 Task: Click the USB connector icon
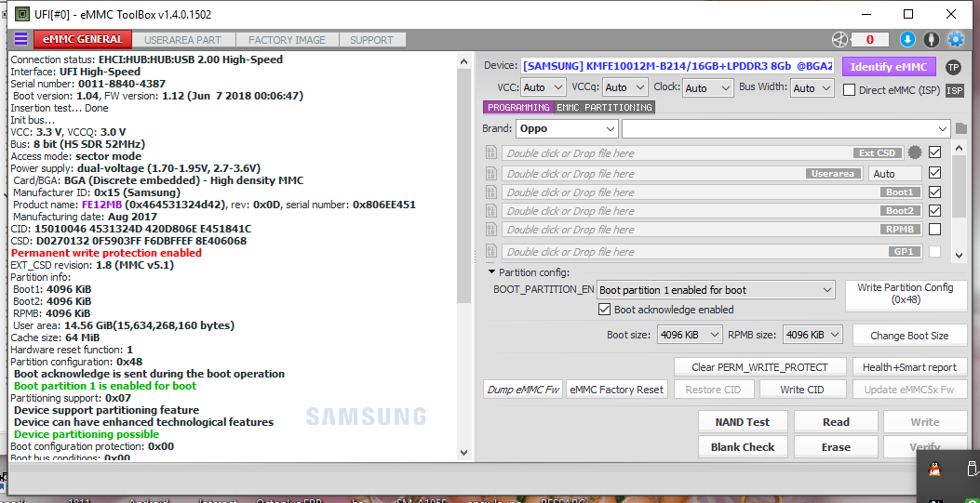point(931,39)
